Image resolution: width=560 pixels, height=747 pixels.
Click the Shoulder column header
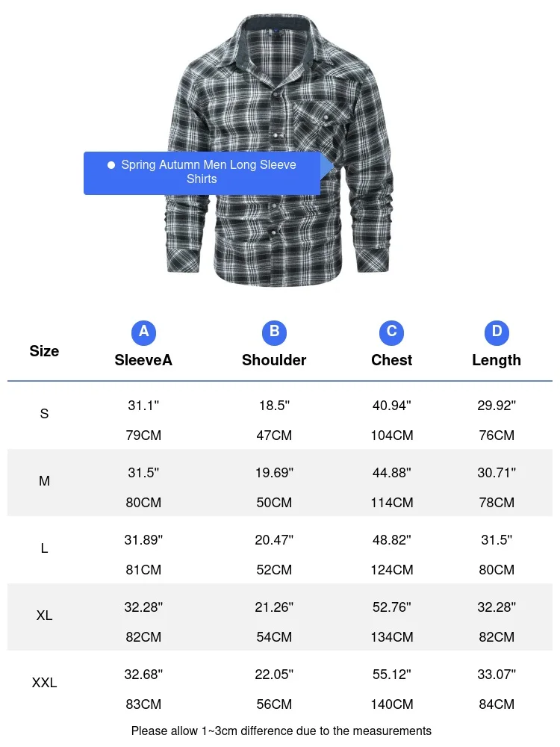point(274,360)
